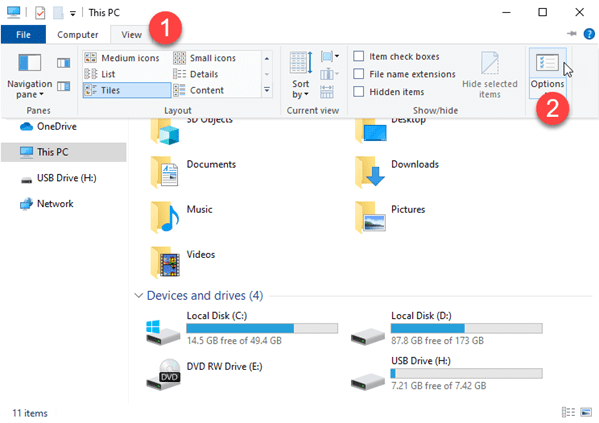
Task: Expand the layout gallery More arrow
Action: click(267, 90)
